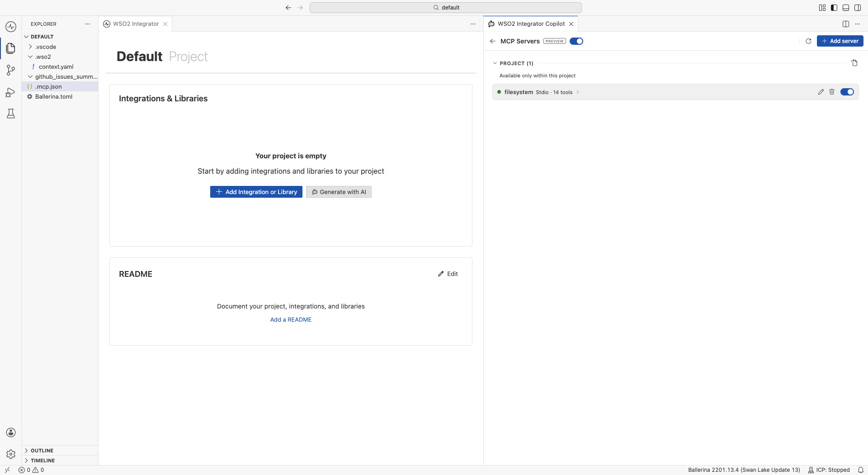Click the project config file icon
This screenshot has width=868, height=475.
[x=854, y=63]
